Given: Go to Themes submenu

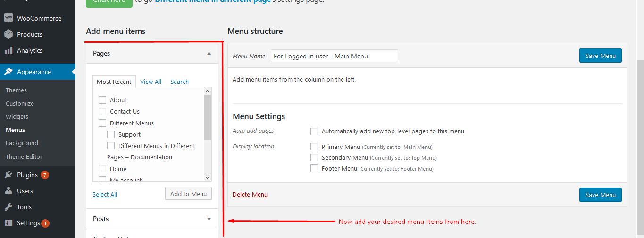Looking at the screenshot, I should point(16,90).
